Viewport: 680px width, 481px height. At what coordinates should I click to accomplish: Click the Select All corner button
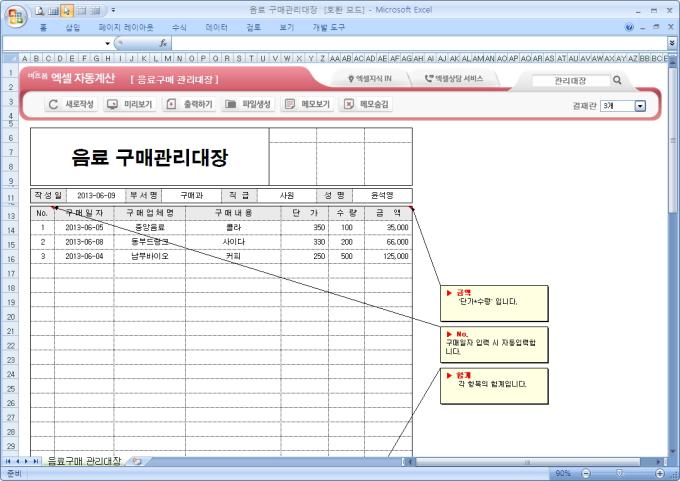tap(10, 58)
